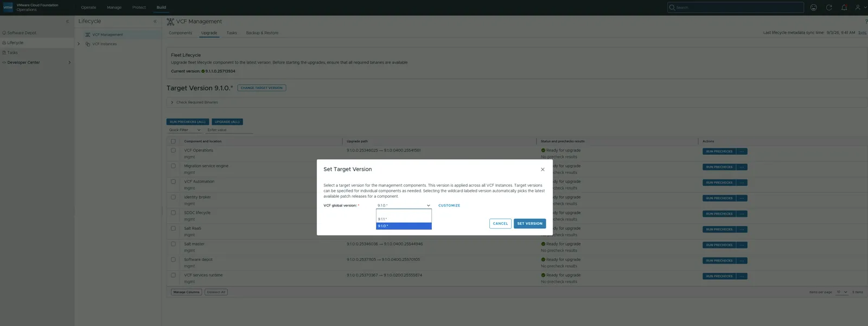Image resolution: width=868 pixels, height=326 pixels.
Task: Open the user account menu icon
Action: click(x=858, y=8)
